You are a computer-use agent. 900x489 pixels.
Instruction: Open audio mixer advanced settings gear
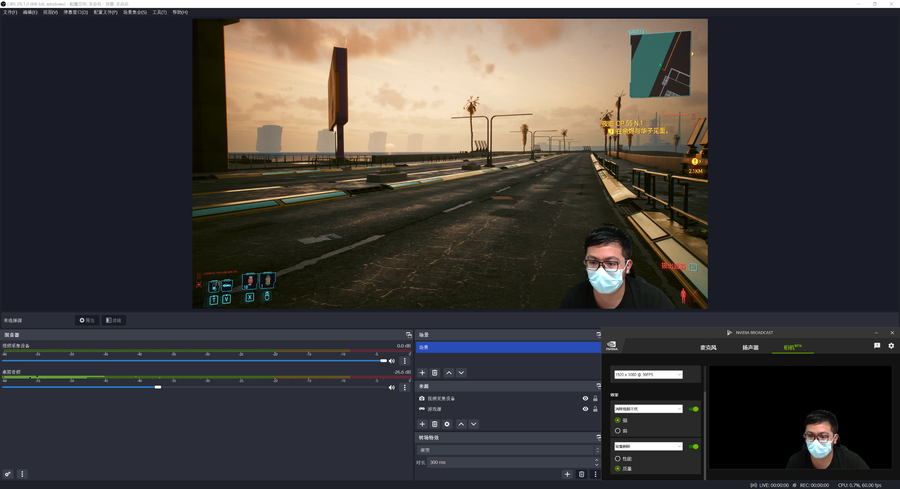pyautogui.click(x=8, y=474)
